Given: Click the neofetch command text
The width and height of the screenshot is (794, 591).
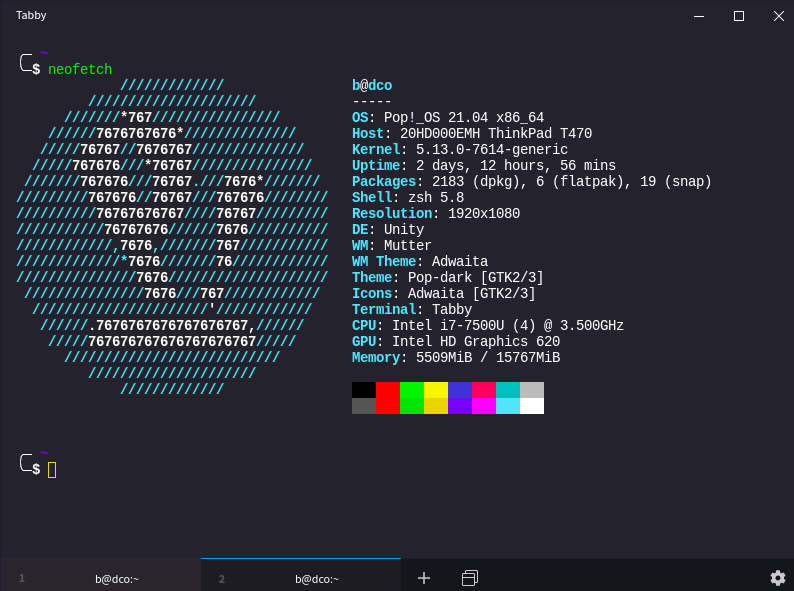Looking at the screenshot, I should click(80, 70).
